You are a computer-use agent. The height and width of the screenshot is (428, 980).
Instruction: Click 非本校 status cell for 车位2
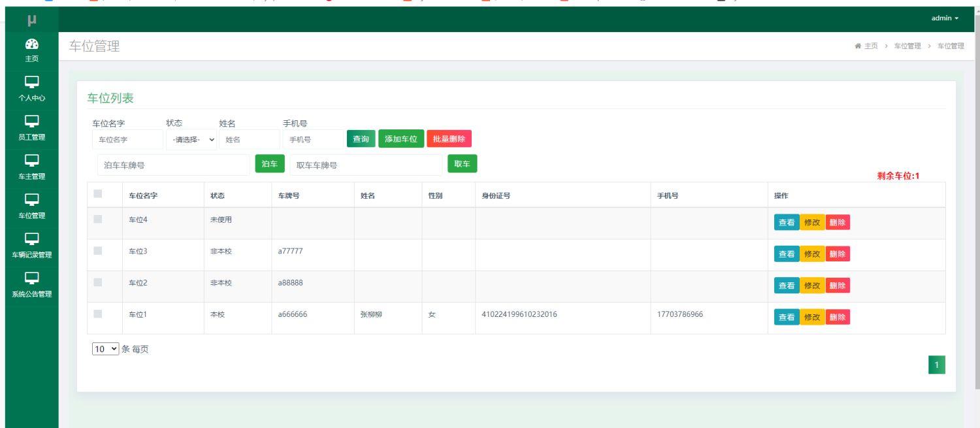click(221, 282)
